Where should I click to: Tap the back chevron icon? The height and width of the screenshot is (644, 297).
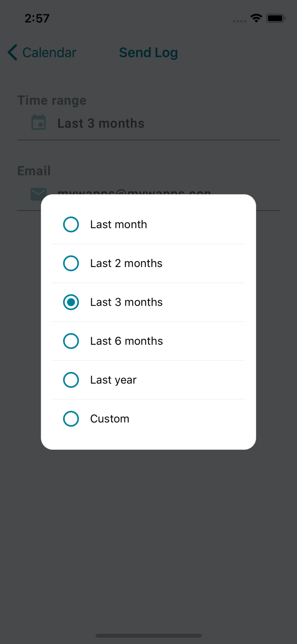point(13,53)
